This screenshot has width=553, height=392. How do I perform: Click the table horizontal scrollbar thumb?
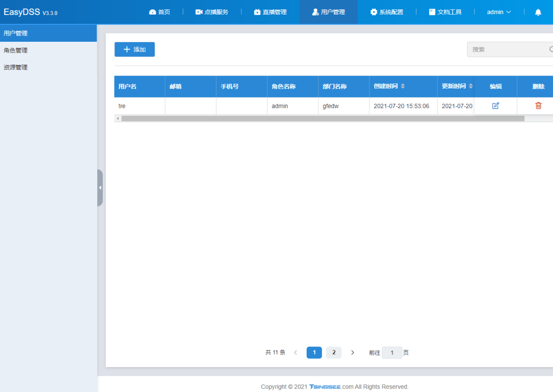tap(323, 119)
